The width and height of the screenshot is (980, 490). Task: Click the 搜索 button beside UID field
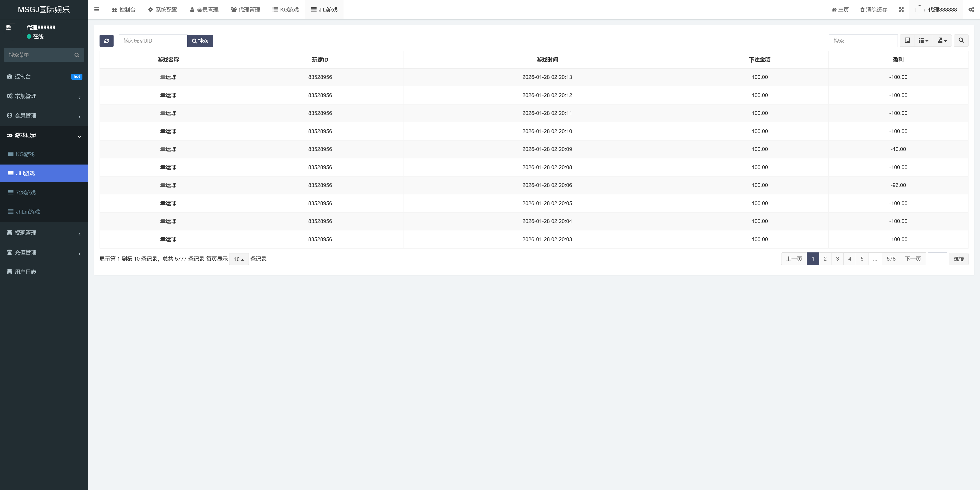coord(200,41)
